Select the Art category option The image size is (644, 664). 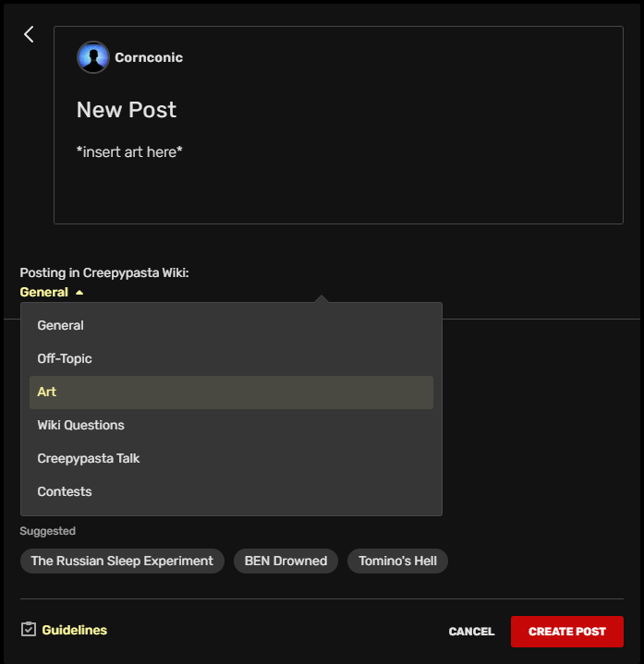(47, 392)
